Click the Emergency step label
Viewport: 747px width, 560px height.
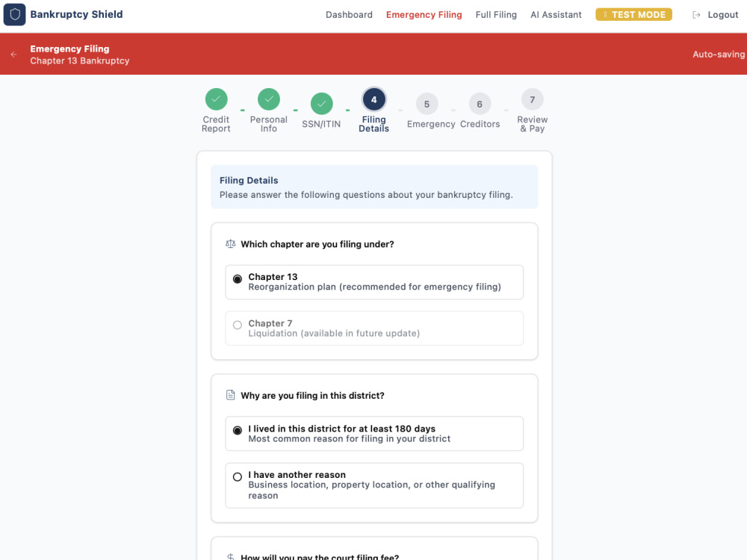[431, 124]
